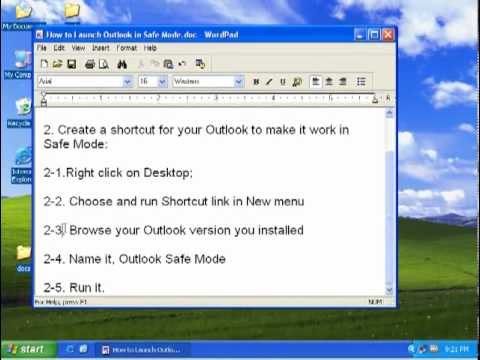Toggle Italic formatting
This screenshot has width=480, height=360.
(x=269, y=82)
